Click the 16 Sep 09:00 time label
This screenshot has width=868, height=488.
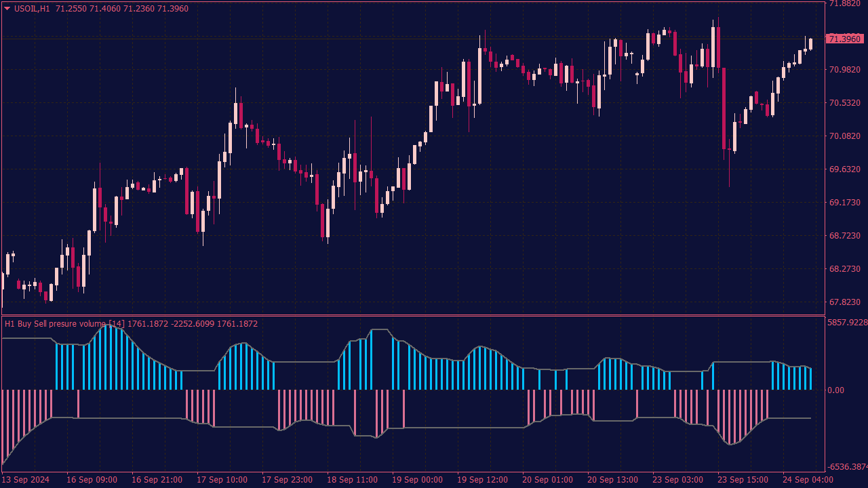tap(92, 480)
